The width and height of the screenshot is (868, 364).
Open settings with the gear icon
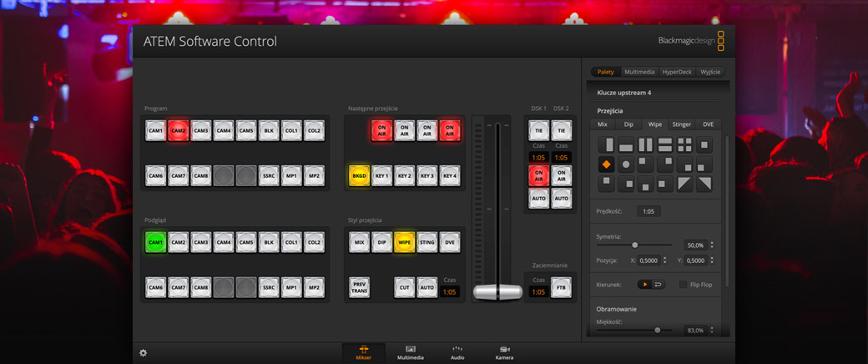click(143, 352)
